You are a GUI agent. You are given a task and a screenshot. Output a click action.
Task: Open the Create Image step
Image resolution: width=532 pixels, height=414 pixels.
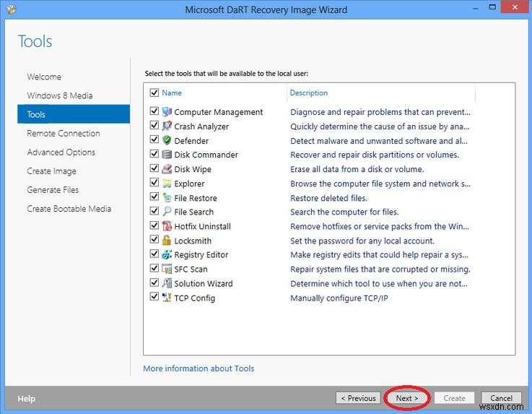point(51,171)
